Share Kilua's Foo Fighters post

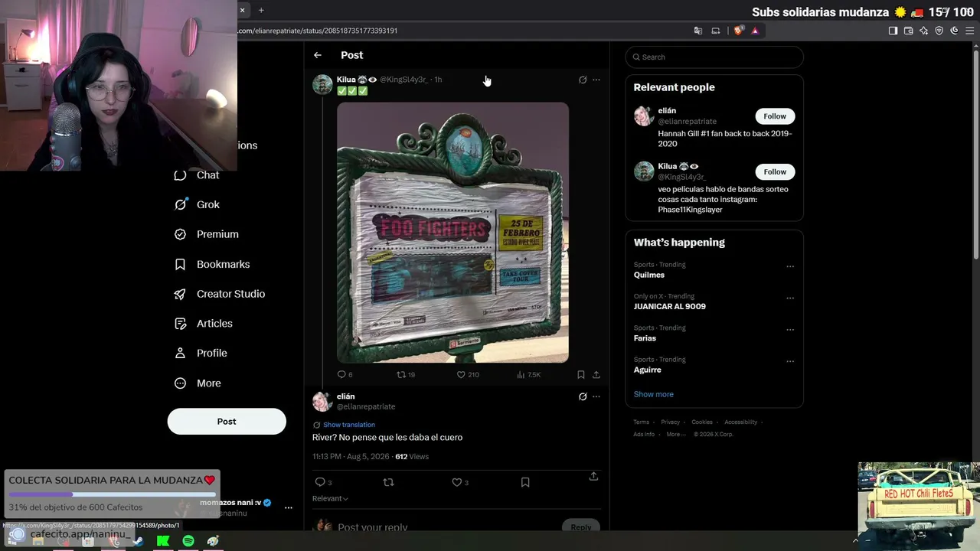(596, 375)
